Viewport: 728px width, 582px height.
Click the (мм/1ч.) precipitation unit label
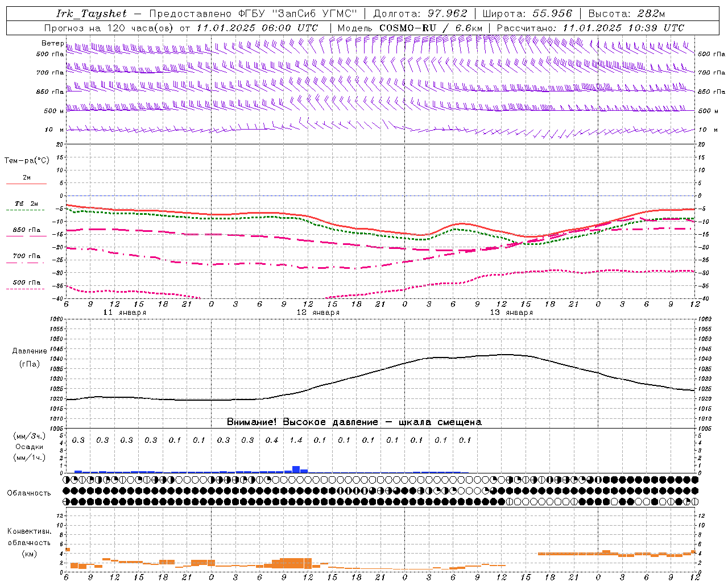[x=30, y=458]
